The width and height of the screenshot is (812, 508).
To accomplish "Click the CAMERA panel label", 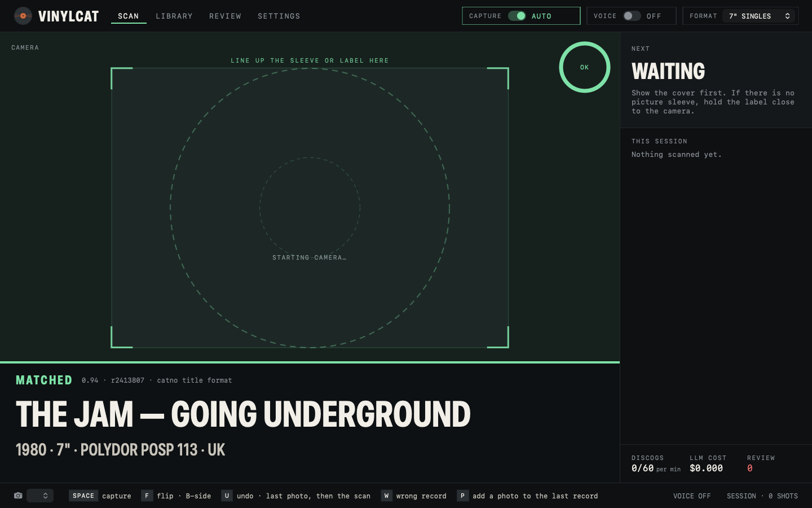I will coord(25,47).
